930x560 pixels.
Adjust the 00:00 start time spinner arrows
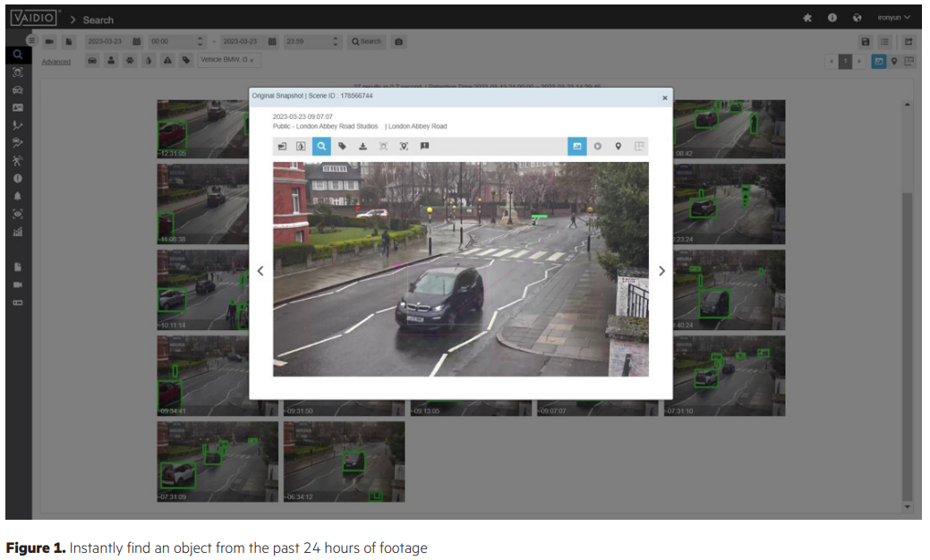[x=200, y=41]
